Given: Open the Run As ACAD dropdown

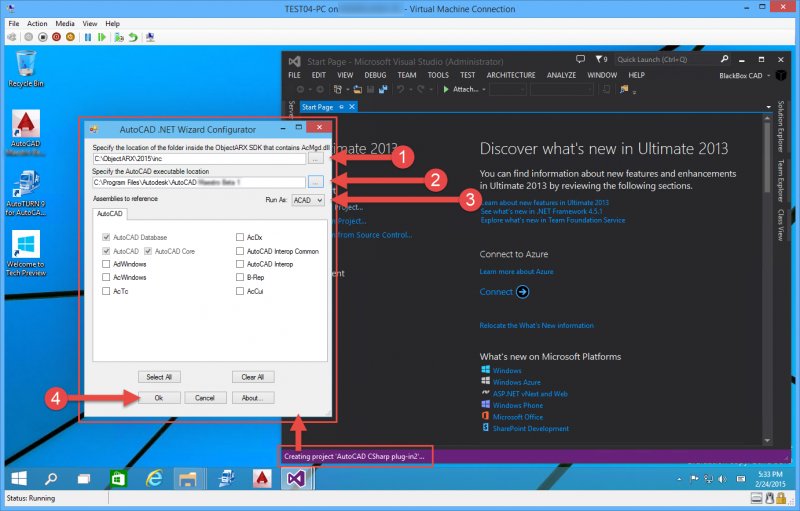Looking at the screenshot, I should coord(308,200).
